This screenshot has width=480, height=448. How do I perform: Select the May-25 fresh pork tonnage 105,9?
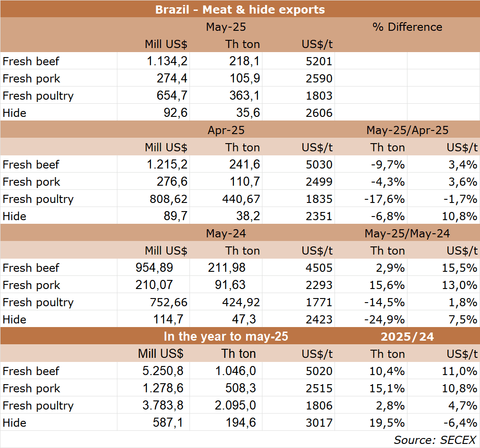244,79
